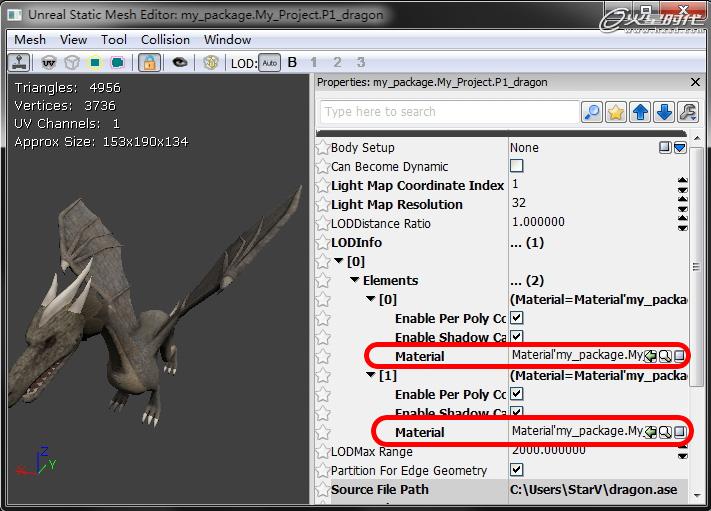Click the 'Type here to search' field
The height and width of the screenshot is (511, 711).
coord(449,112)
